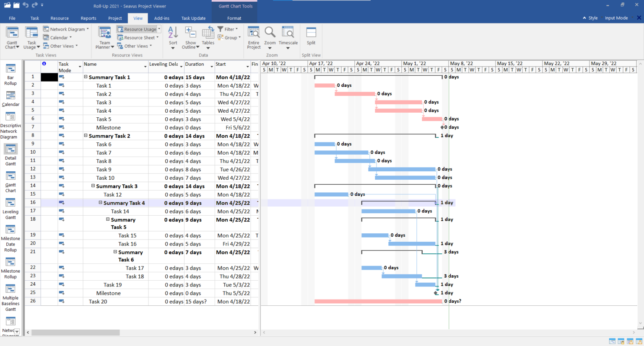This screenshot has height=346, width=644.
Task: Switch to the Format ribbon tab
Action: [x=234, y=18]
